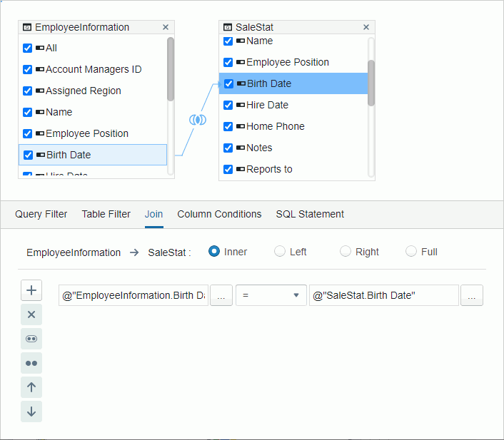
Task: Uncheck the Account Managers ID checkbox
Action: click(x=27, y=69)
